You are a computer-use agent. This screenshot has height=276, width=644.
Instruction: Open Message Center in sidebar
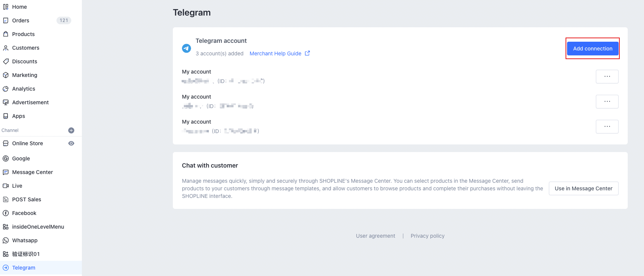click(x=32, y=172)
